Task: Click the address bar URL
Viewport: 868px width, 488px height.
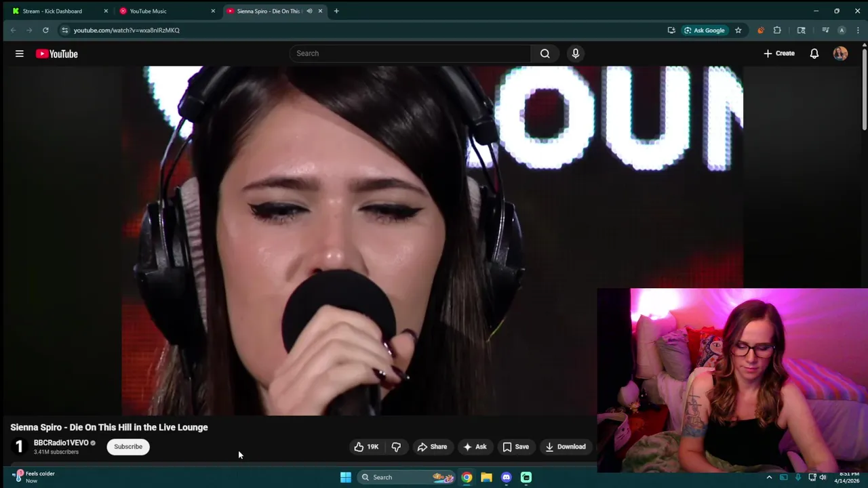Action: [126, 30]
